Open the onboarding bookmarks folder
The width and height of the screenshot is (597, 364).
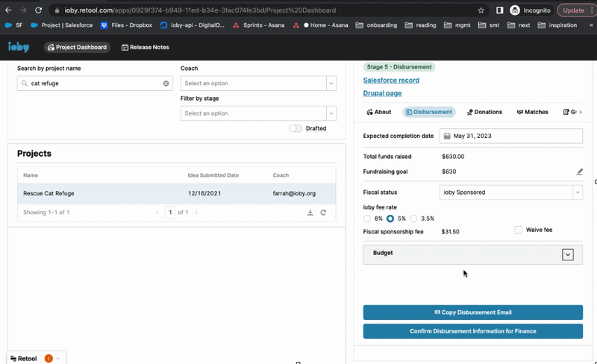[x=376, y=25]
